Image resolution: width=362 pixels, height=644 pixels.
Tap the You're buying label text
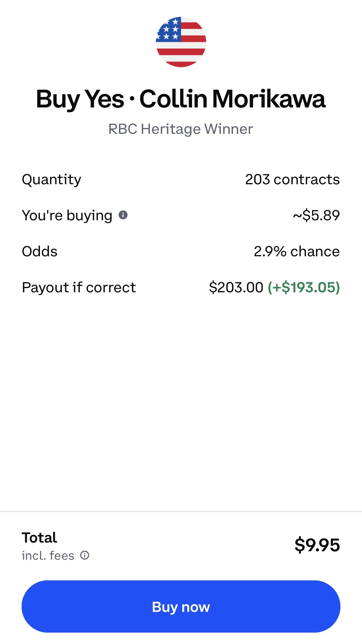tap(67, 215)
